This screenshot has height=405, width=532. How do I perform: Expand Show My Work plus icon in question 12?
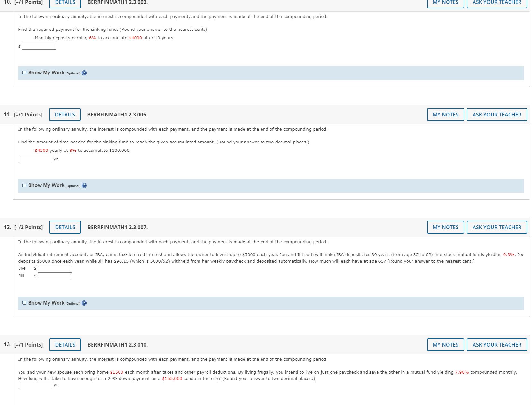[x=24, y=303]
